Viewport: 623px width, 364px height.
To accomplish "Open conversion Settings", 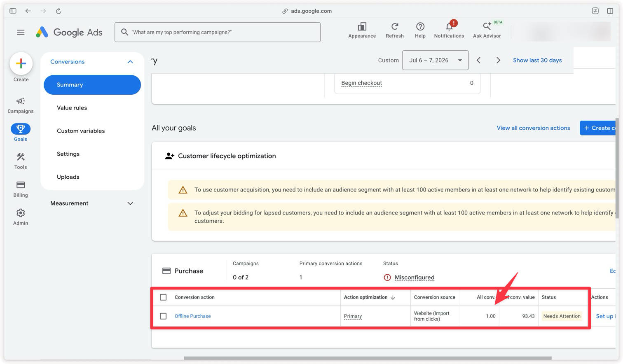I will (x=68, y=154).
